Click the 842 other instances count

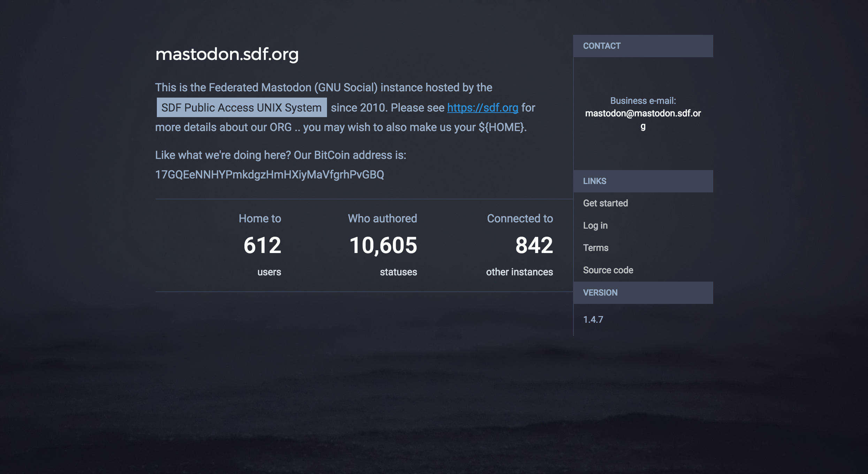[534, 245]
